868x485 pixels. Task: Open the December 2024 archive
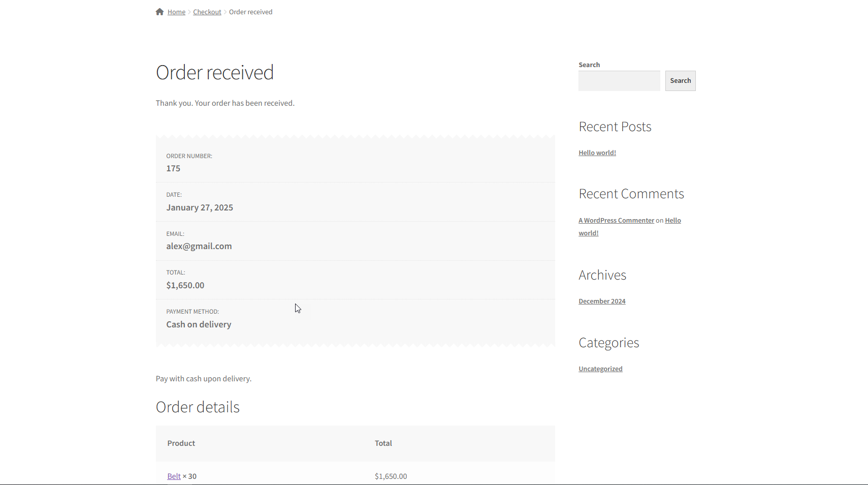602,301
